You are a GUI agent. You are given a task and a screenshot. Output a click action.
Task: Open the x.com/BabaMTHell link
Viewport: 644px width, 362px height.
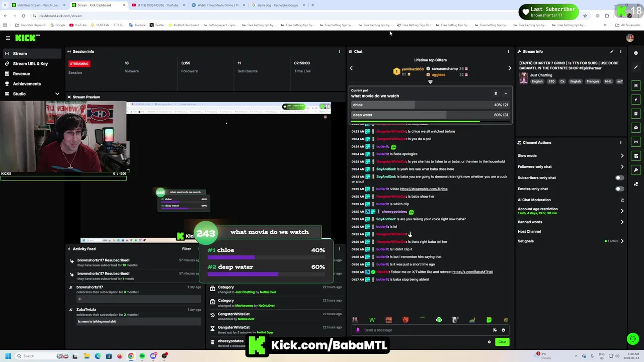coord(472,272)
